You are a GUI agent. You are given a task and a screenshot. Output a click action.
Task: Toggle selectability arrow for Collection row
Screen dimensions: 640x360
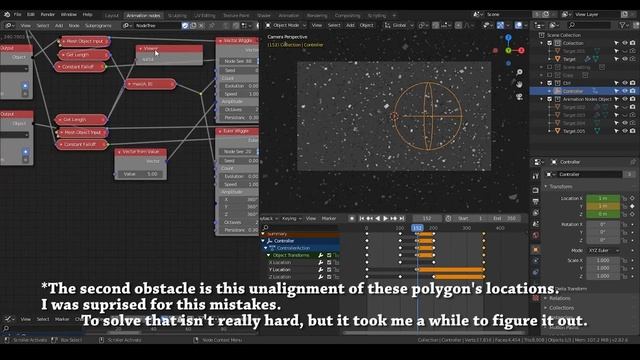click(x=616, y=43)
